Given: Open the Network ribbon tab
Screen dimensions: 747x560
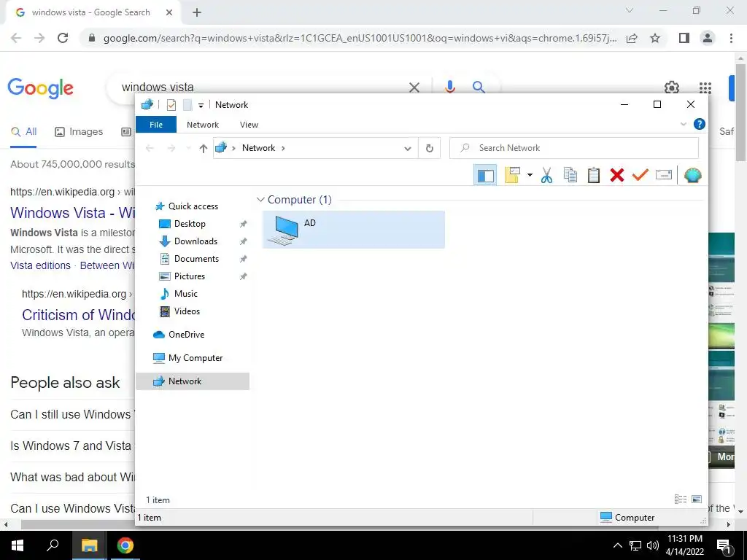Looking at the screenshot, I should 203,125.
